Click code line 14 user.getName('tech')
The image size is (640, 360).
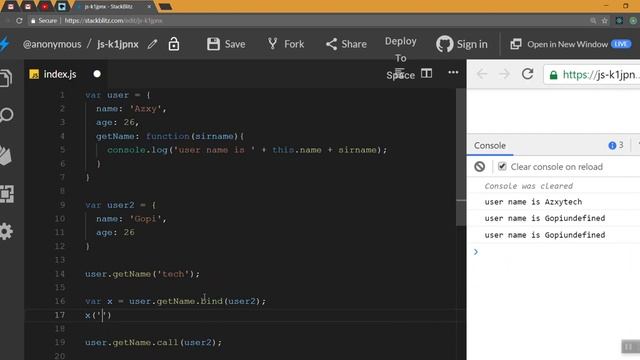coord(142,274)
